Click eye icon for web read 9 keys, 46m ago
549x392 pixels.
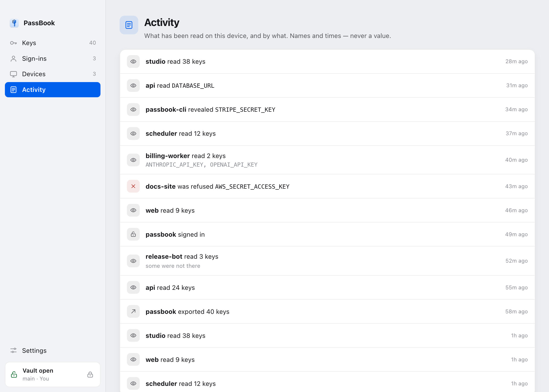(x=133, y=210)
